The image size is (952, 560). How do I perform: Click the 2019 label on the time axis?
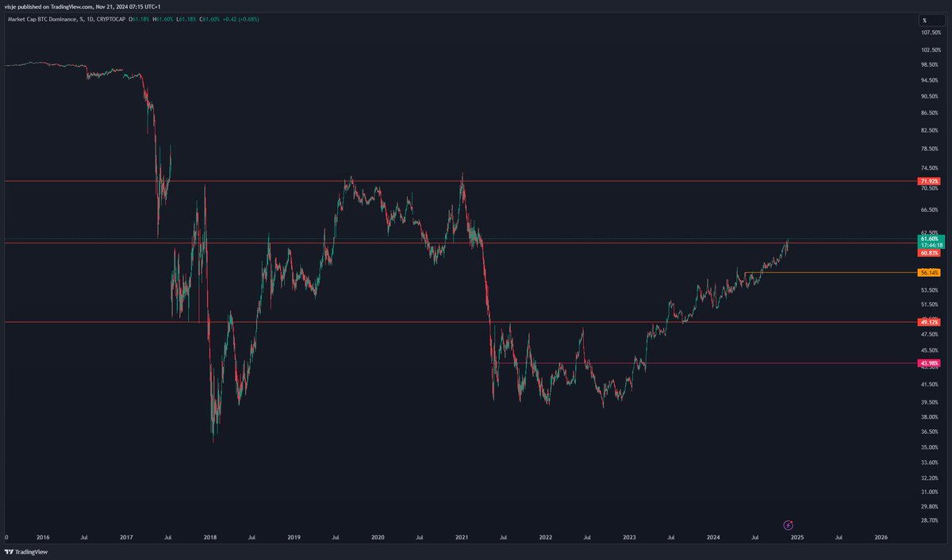click(x=294, y=537)
